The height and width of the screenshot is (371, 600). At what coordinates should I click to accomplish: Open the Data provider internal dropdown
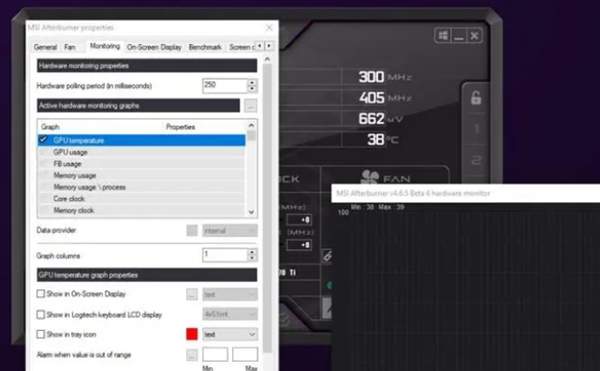pos(230,231)
